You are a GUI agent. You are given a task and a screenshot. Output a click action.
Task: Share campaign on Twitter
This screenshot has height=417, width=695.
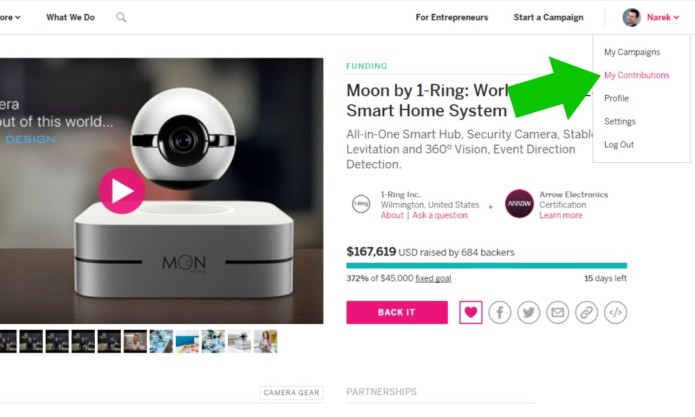pos(529,312)
